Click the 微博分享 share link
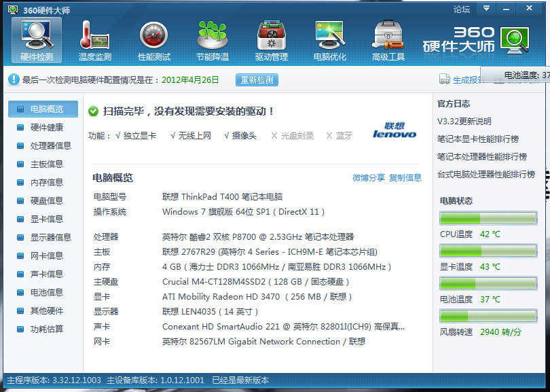 click(369, 178)
